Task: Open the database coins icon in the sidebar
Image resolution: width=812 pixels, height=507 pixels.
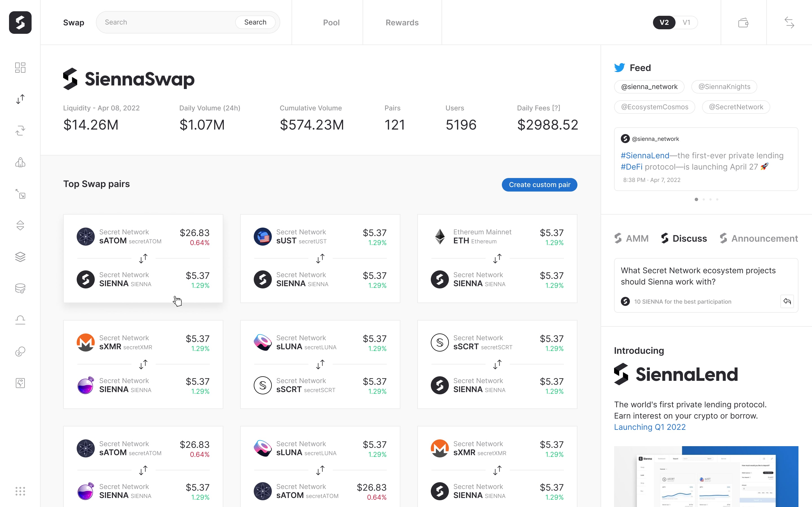Action: click(20, 288)
